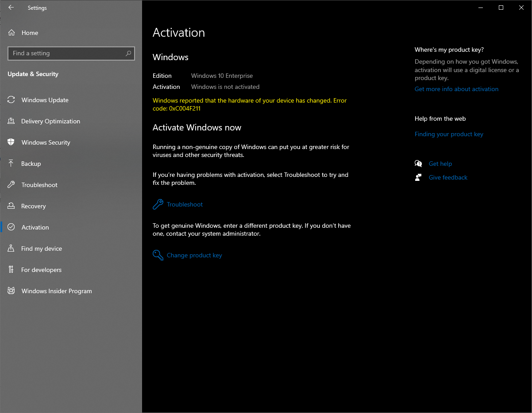
Task: Click the Activation page heading
Action: point(179,33)
